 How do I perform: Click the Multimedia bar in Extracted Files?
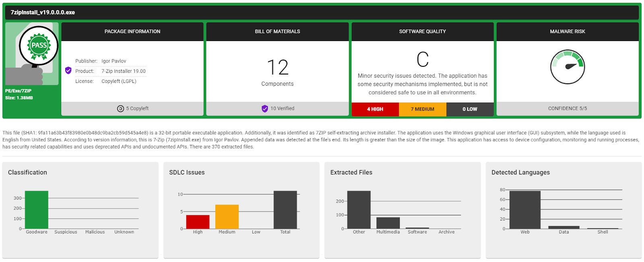point(388,223)
